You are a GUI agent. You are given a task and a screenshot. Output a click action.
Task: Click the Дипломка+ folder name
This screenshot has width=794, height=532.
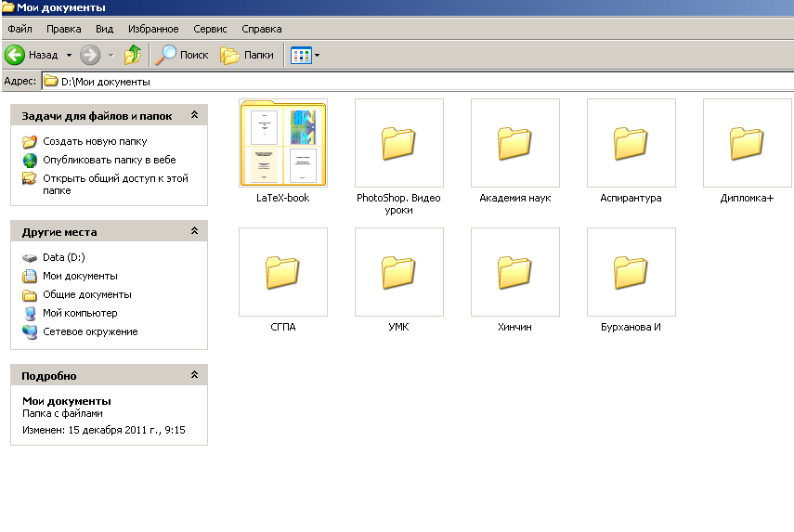[747, 198]
